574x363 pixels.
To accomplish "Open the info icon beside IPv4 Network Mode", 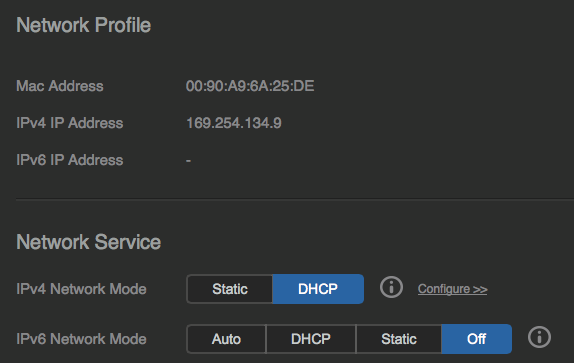I will pyautogui.click(x=391, y=288).
